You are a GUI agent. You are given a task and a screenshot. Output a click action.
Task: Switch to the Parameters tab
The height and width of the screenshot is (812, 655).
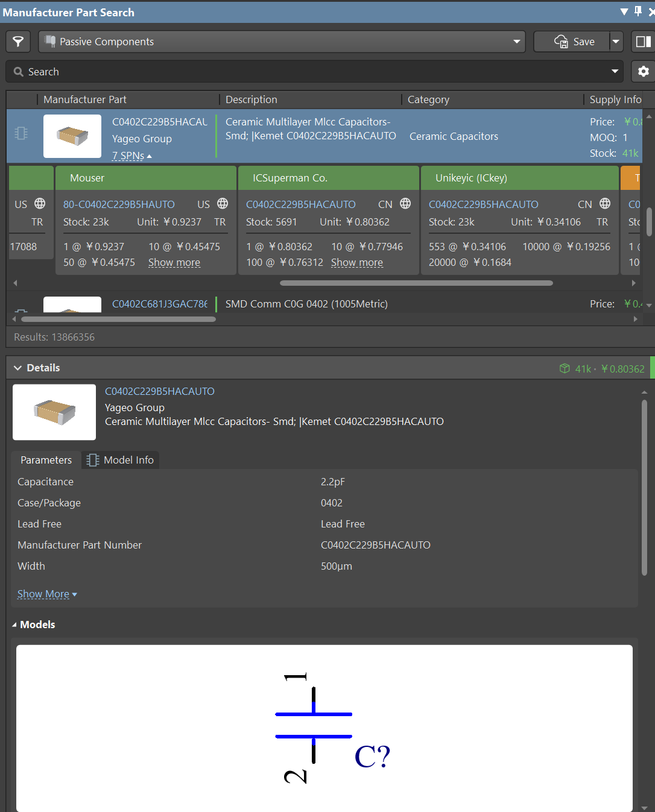tap(46, 460)
